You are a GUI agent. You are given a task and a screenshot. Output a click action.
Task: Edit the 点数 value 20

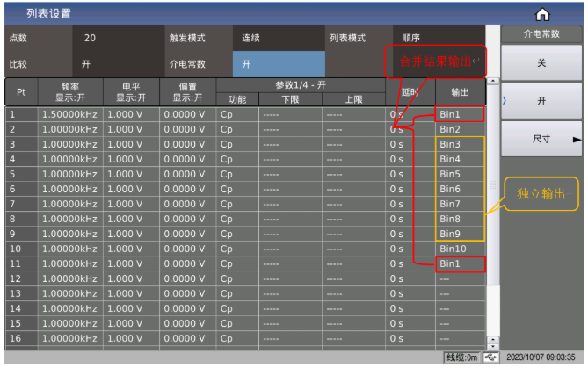118,38
